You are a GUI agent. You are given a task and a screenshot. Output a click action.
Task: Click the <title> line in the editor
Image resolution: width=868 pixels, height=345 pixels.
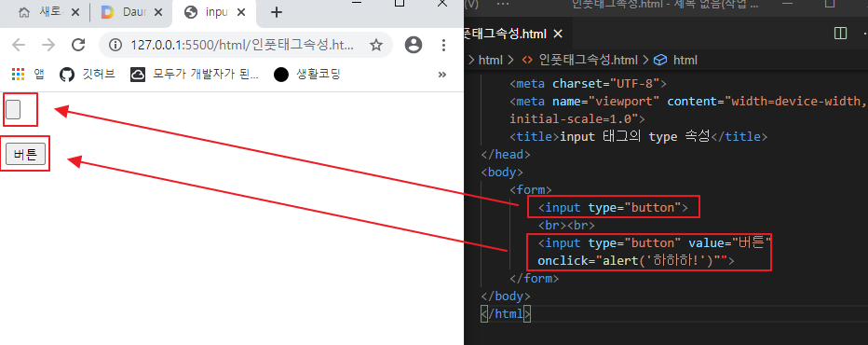(638, 136)
